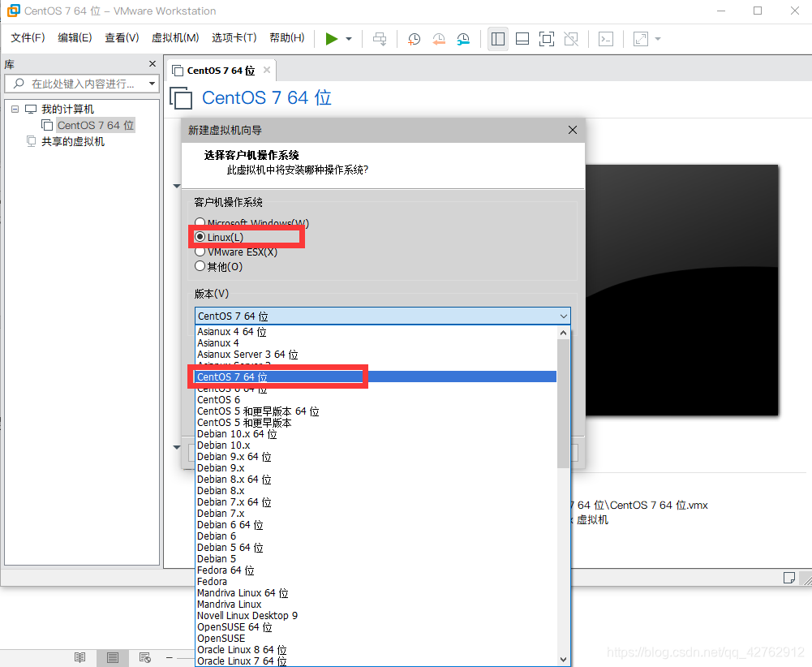Open the 查看(V) menu

pos(122,38)
